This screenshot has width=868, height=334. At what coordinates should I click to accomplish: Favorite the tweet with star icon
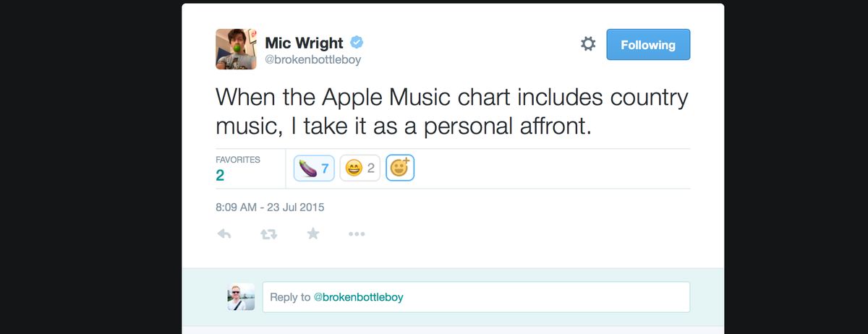coord(313,233)
